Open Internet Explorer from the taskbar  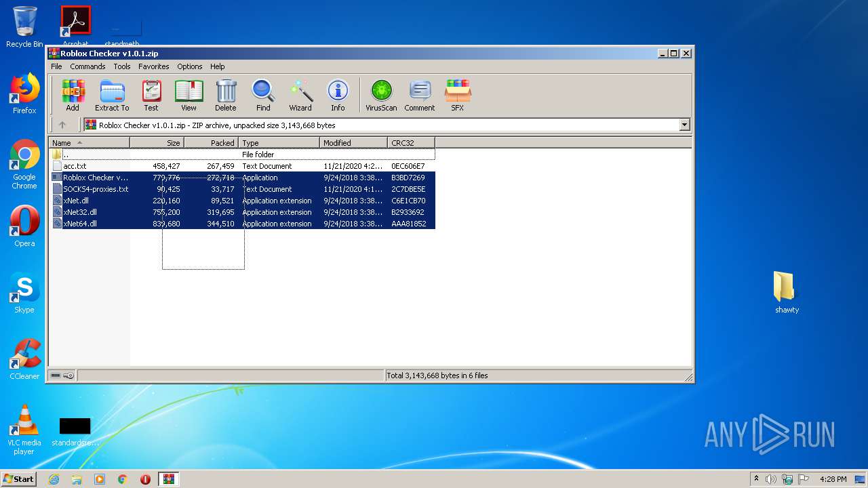[54, 479]
